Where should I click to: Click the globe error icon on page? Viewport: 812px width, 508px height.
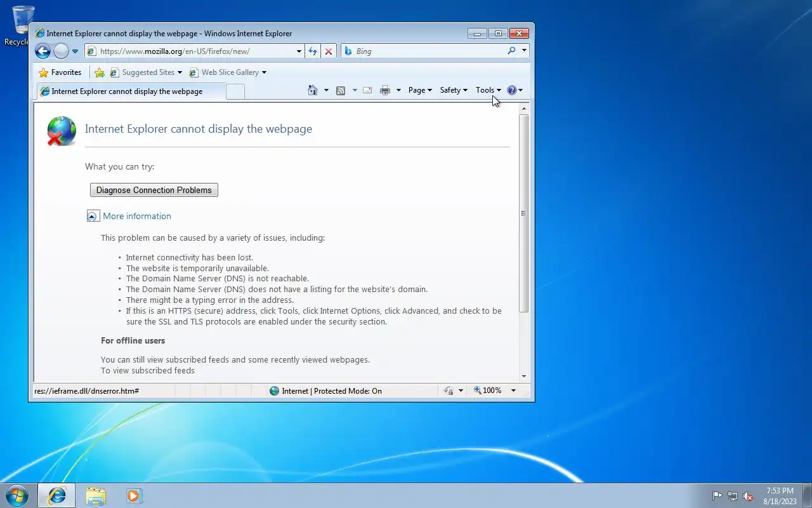62,131
